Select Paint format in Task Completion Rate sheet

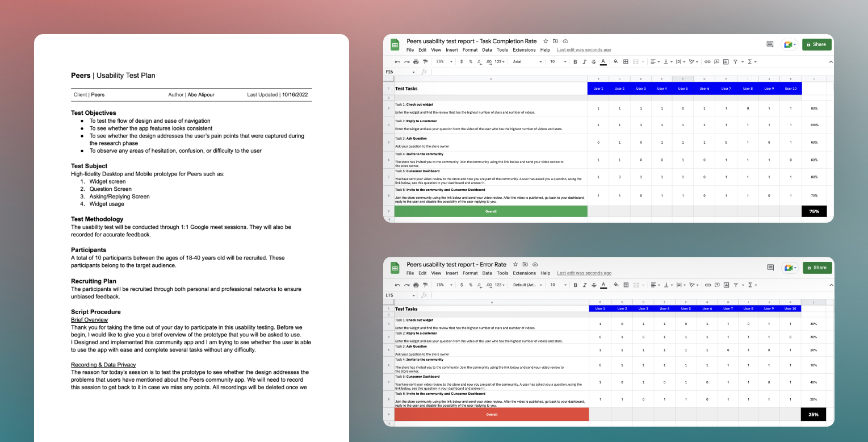[425, 61]
